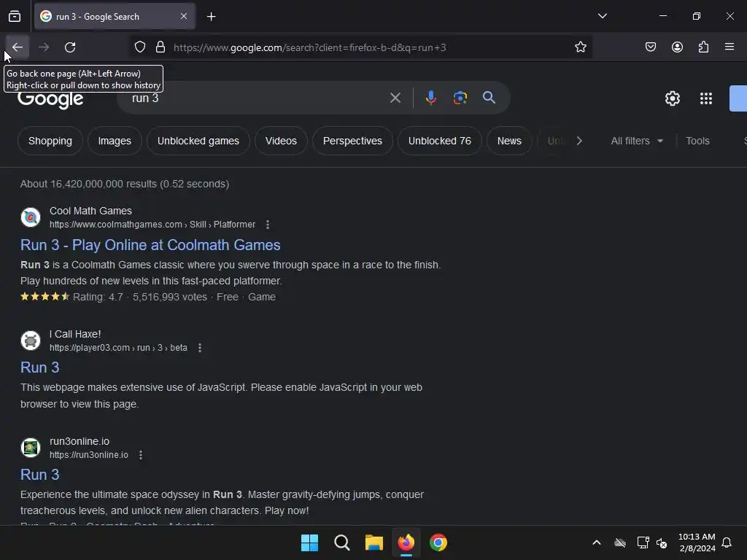Select the Images filter chip

(x=115, y=141)
